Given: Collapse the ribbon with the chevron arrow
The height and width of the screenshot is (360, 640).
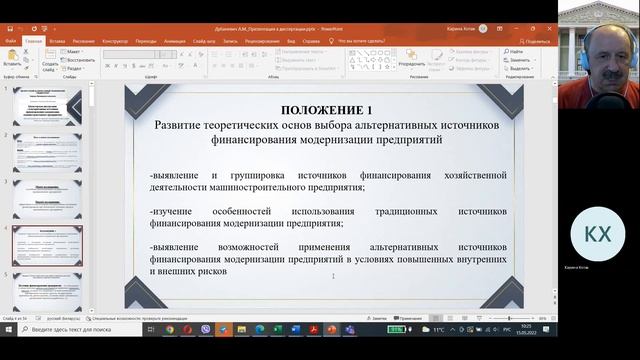Looking at the screenshot, I should point(553,77).
